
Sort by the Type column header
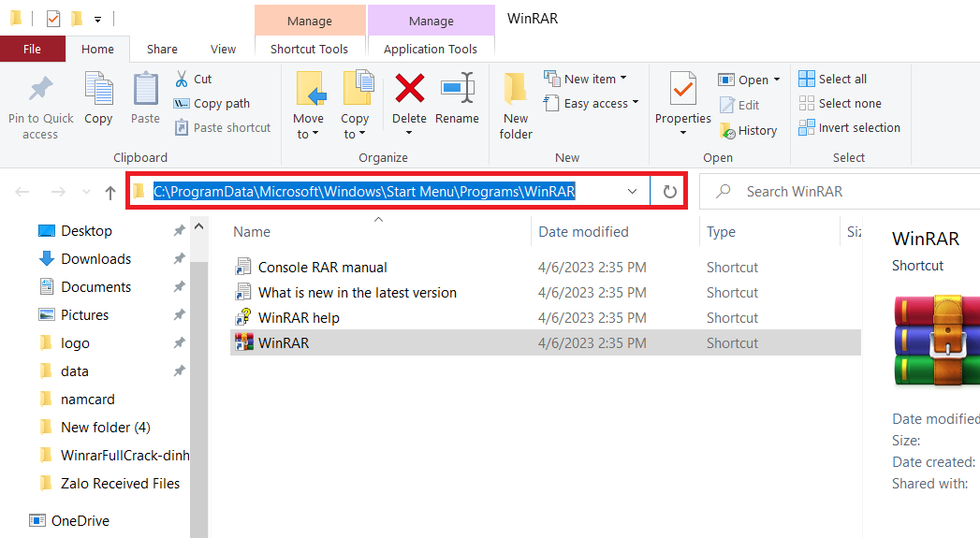pos(721,232)
